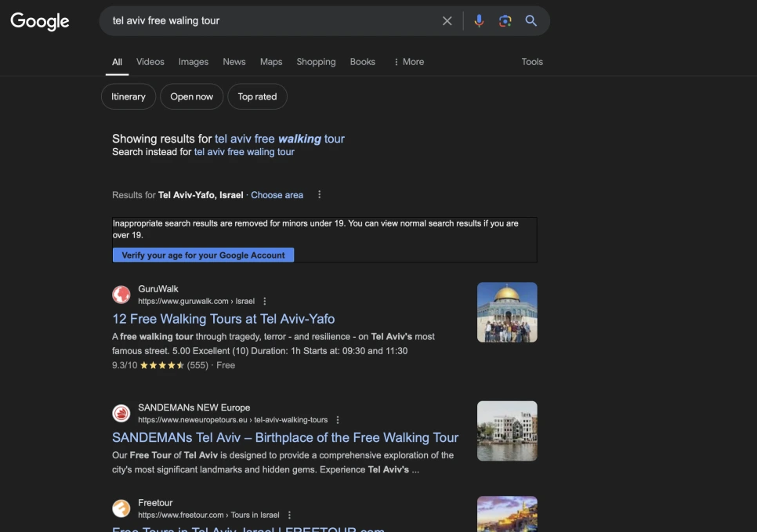The width and height of the screenshot is (757, 532).
Task: Open GuruWalk result favicon
Action: tap(121, 295)
